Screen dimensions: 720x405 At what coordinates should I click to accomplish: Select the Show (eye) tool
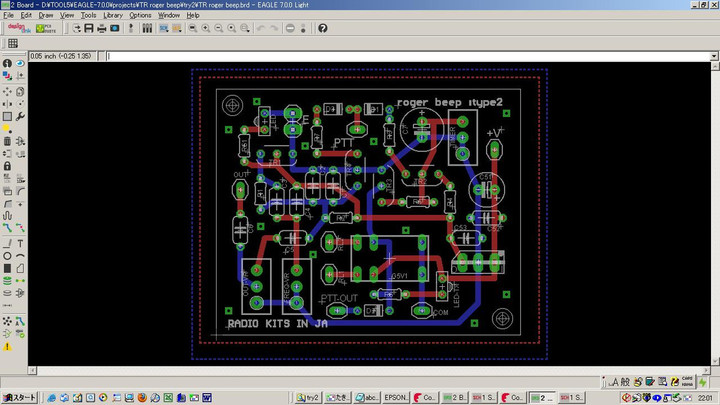click(20, 63)
